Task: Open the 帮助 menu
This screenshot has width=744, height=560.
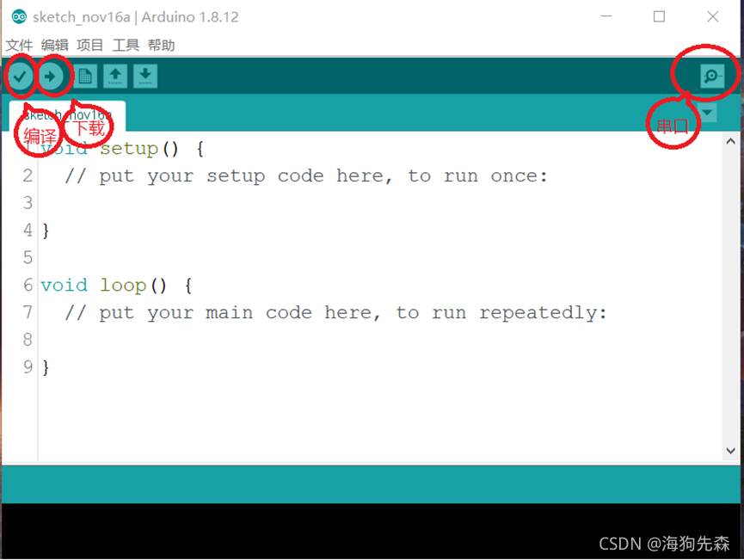Action: pos(162,45)
